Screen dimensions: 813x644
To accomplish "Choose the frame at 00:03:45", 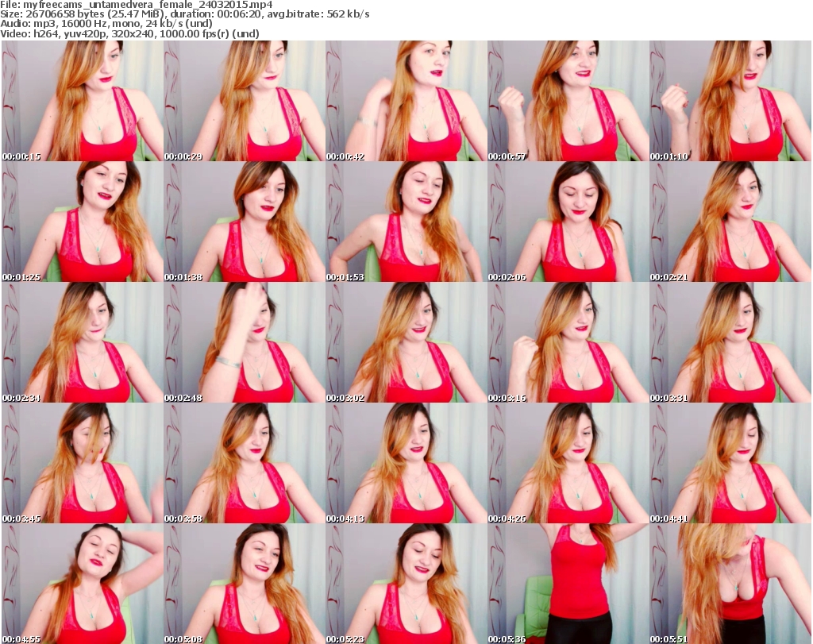I will [82, 464].
